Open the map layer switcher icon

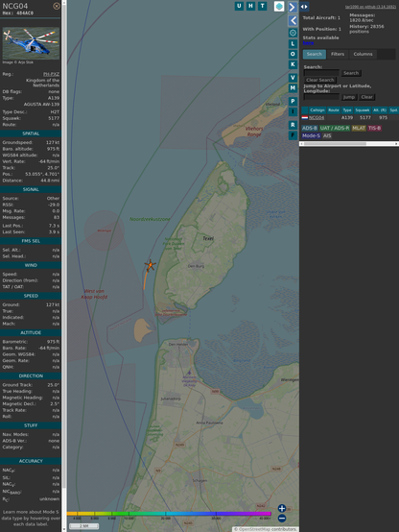point(279,6)
